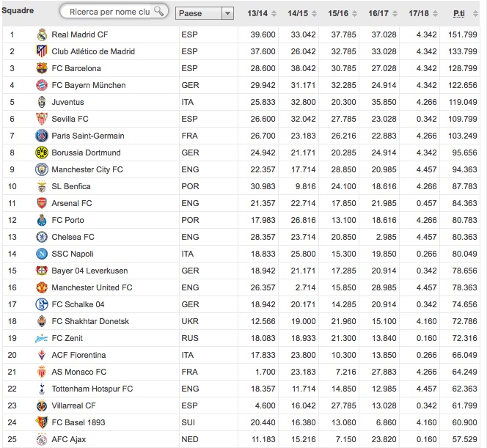Open the Club Atlético de Madrid link
Image resolution: width=487 pixels, height=448 pixels.
click(92, 51)
